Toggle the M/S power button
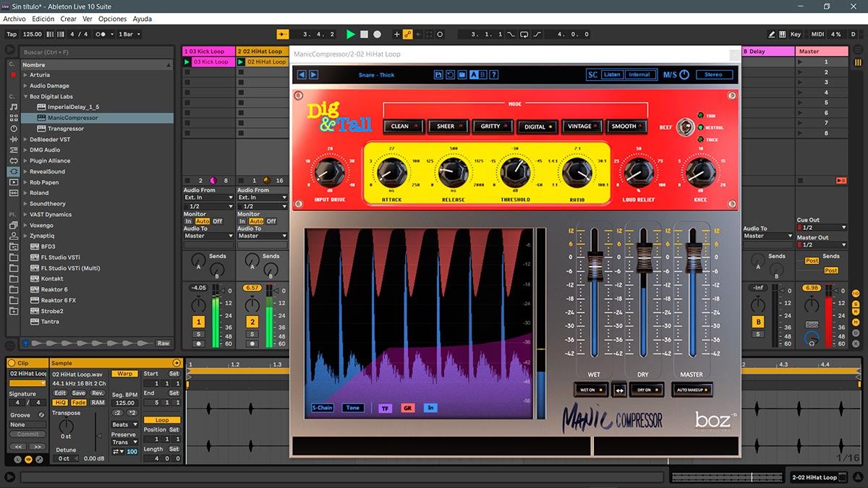Viewport: 868px width, 488px height. click(684, 74)
